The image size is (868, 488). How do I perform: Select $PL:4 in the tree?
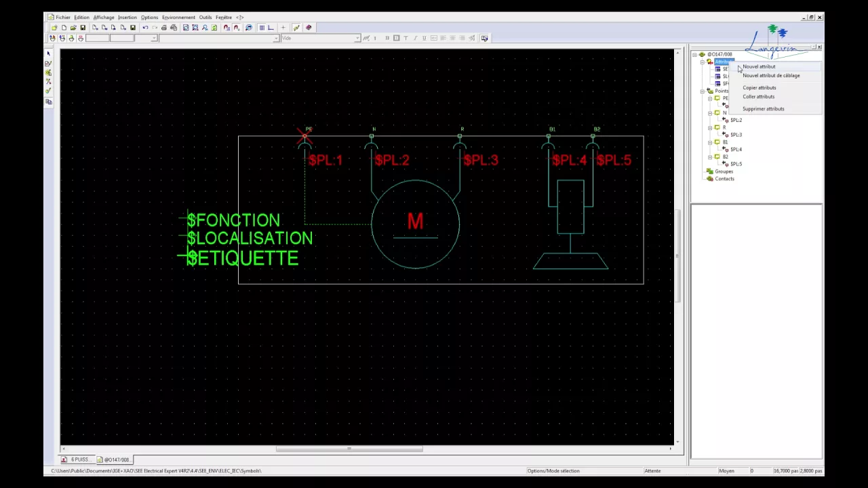736,149
